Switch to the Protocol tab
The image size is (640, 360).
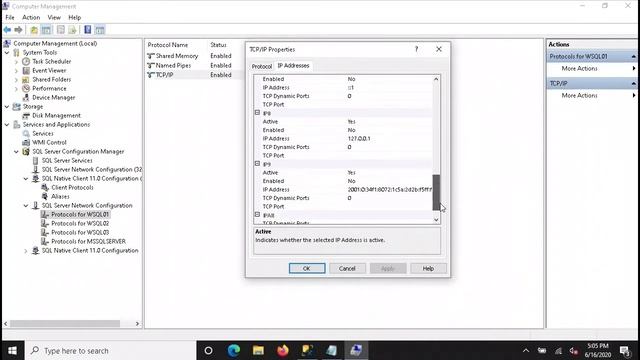[262, 66]
